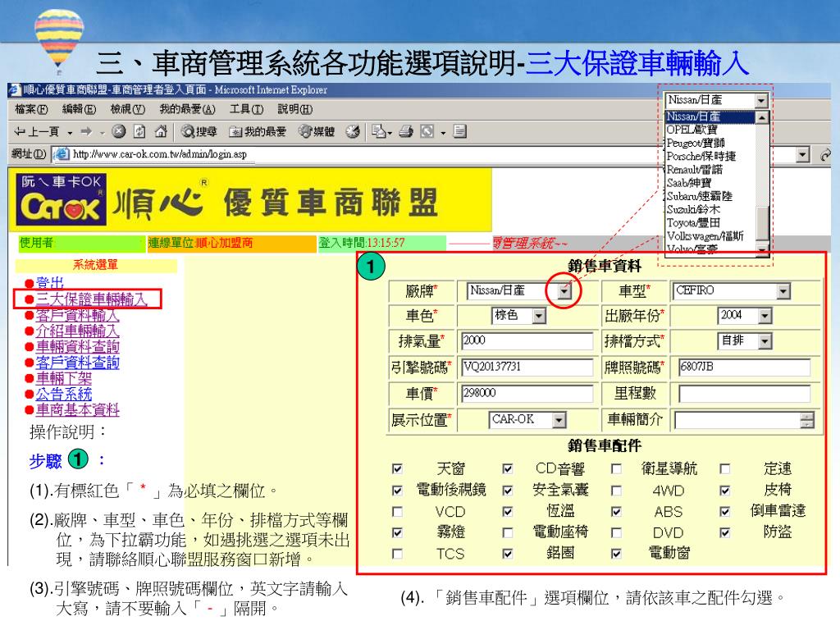
Task: Enable the 衛星導航 checkbox
Action: click(x=617, y=469)
